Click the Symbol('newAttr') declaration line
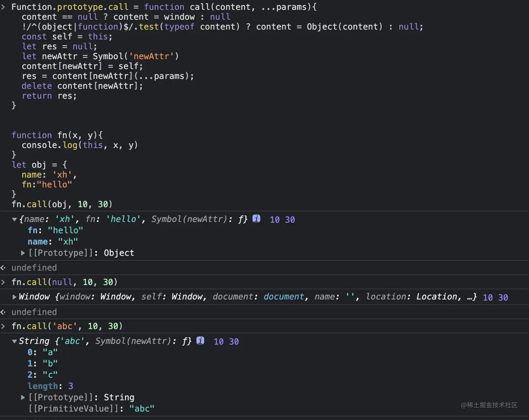The width and height of the screenshot is (529, 420). [100, 56]
